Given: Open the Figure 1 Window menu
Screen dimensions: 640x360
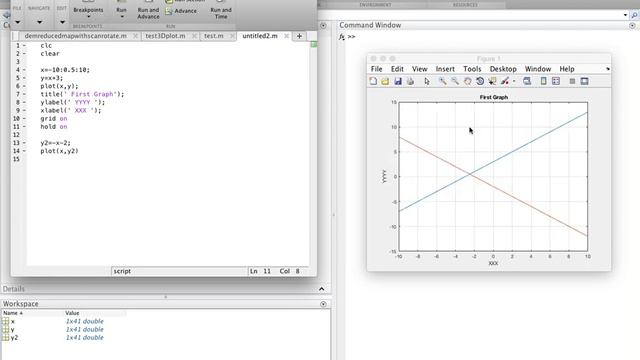Looking at the screenshot, I should pos(538,69).
